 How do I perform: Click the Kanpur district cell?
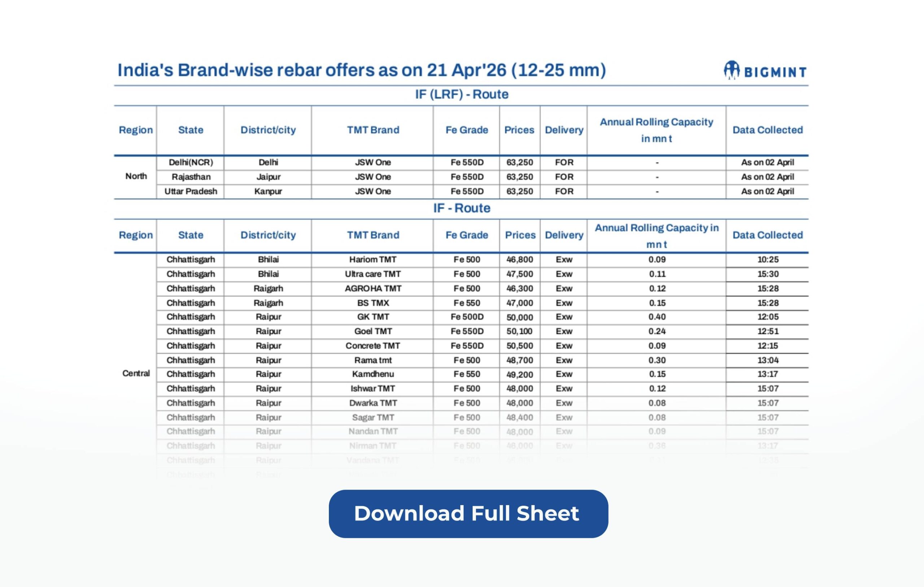268,191
